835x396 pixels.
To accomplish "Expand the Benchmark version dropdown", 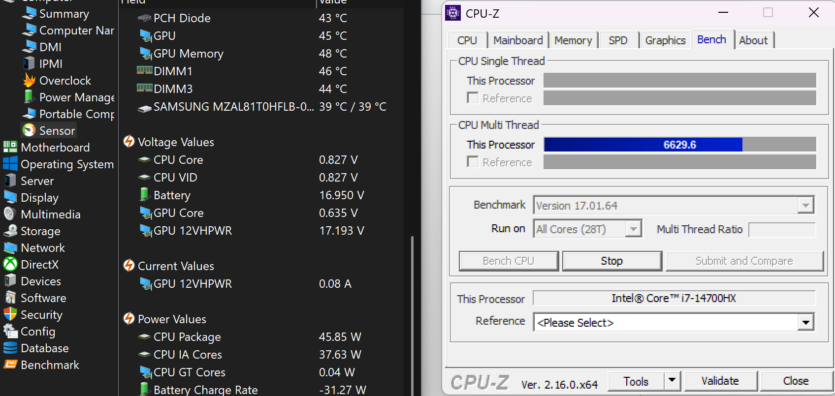I will [674, 205].
